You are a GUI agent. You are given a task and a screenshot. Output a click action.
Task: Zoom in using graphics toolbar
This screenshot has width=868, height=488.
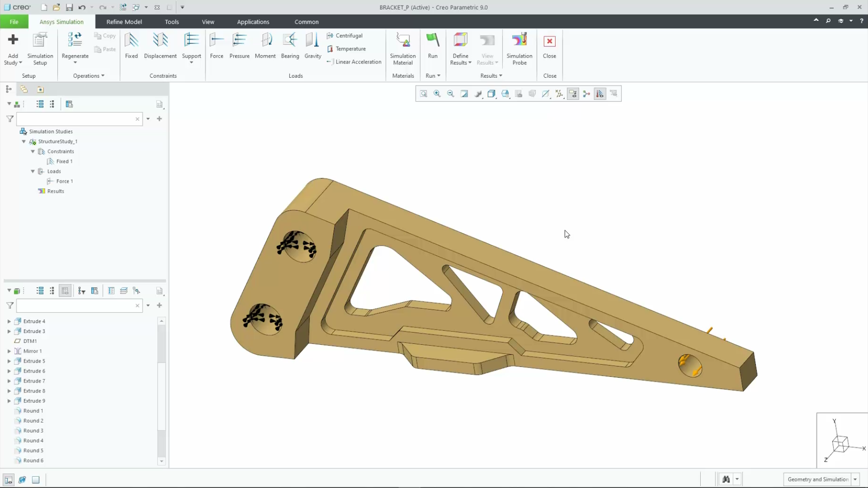pos(437,94)
